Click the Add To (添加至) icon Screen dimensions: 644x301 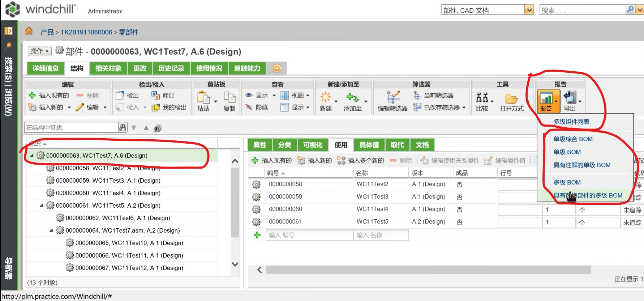pyautogui.click(x=352, y=97)
